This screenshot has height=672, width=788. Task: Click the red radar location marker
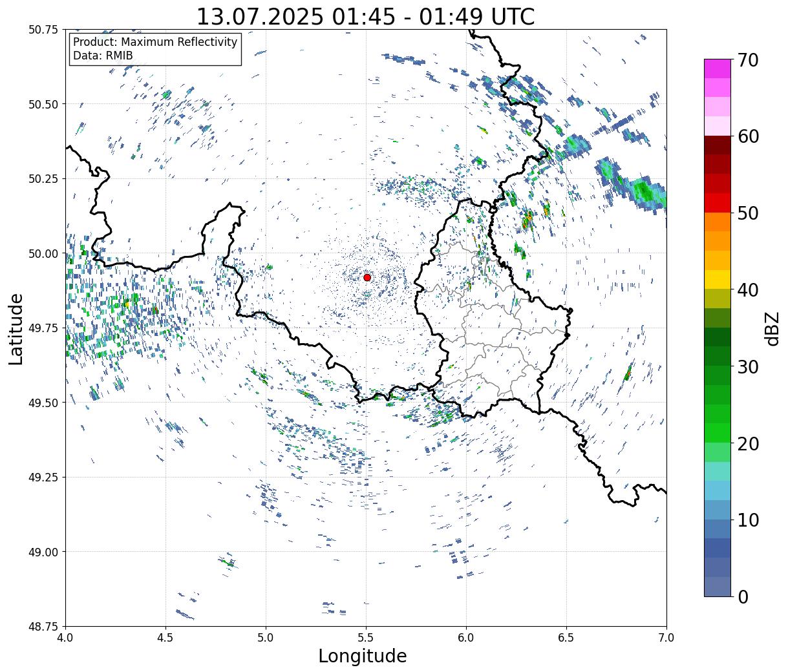(x=367, y=277)
